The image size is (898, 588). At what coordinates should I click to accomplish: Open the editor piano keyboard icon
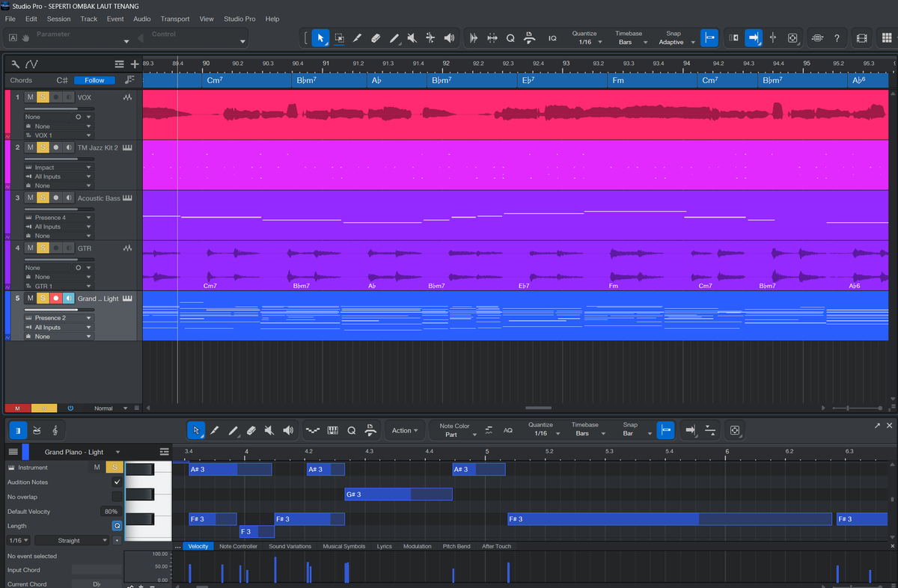[332, 430]
